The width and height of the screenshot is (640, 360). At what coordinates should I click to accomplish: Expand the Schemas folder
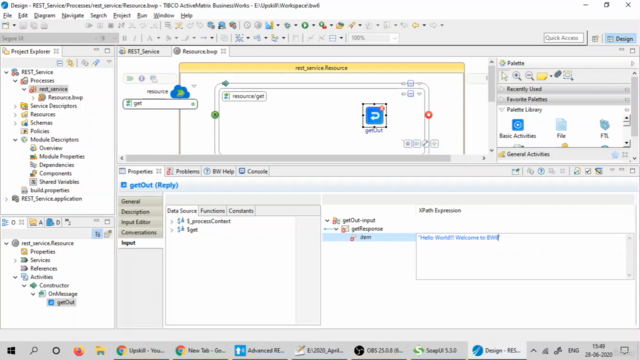[x=15, y=123]
